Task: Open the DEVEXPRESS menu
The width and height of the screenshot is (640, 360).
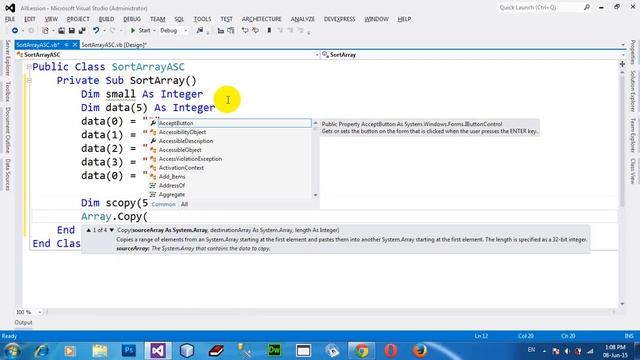Action: (339, 19)
